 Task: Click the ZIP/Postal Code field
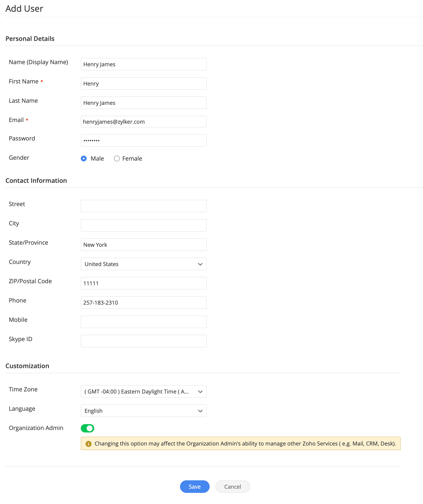pyautogui.click(x=143, y=283)
